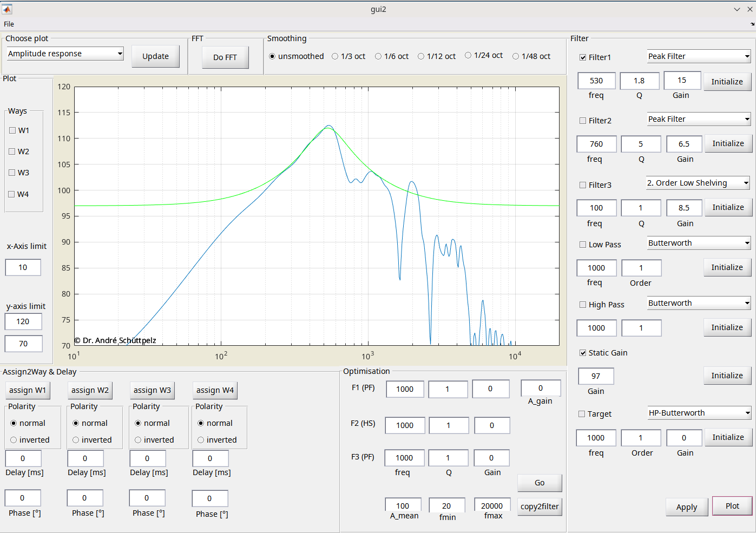
Task: Click the y-axis lower limit field showing 70
Action: pos(23,344)
